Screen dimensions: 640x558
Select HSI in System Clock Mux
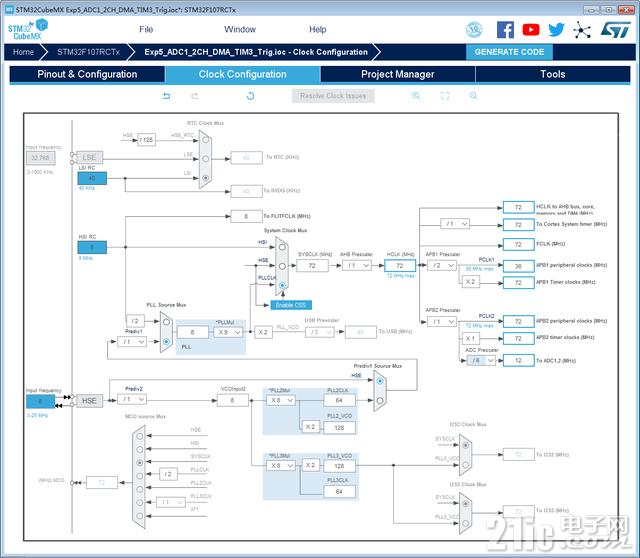(x=282, y=247)
